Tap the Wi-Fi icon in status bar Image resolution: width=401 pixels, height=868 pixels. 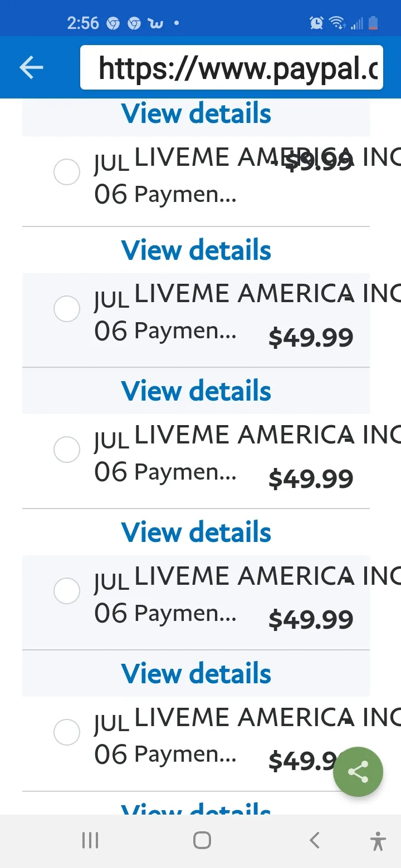pos(336,23)
